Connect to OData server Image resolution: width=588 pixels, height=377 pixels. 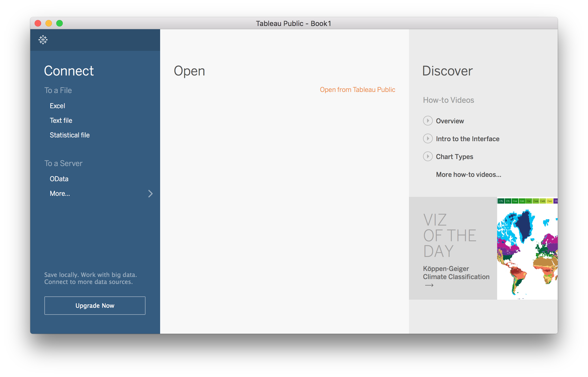click(59, 179)
